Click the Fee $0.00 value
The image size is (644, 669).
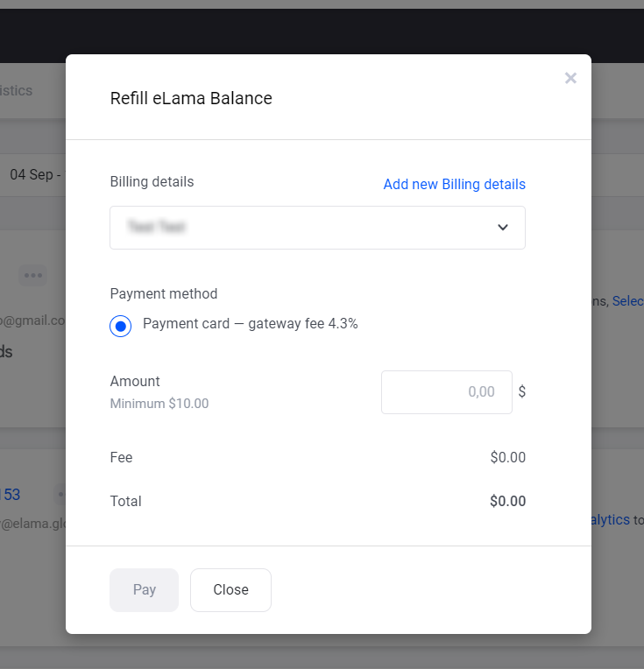[508, 458]
